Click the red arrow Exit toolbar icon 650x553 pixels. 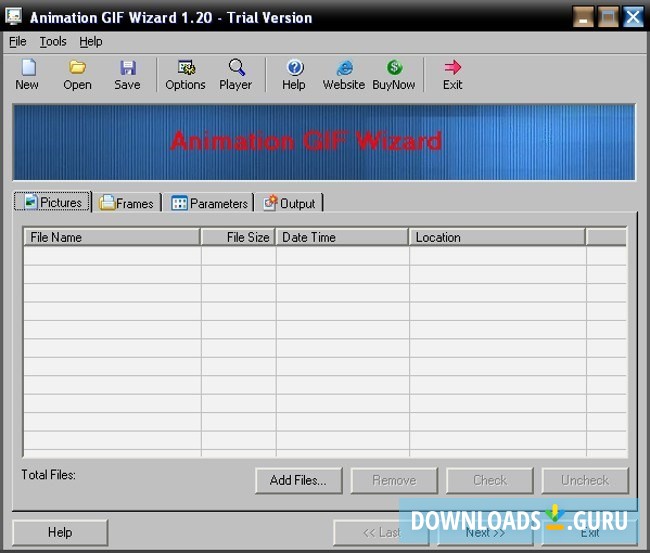pos(452,75)
